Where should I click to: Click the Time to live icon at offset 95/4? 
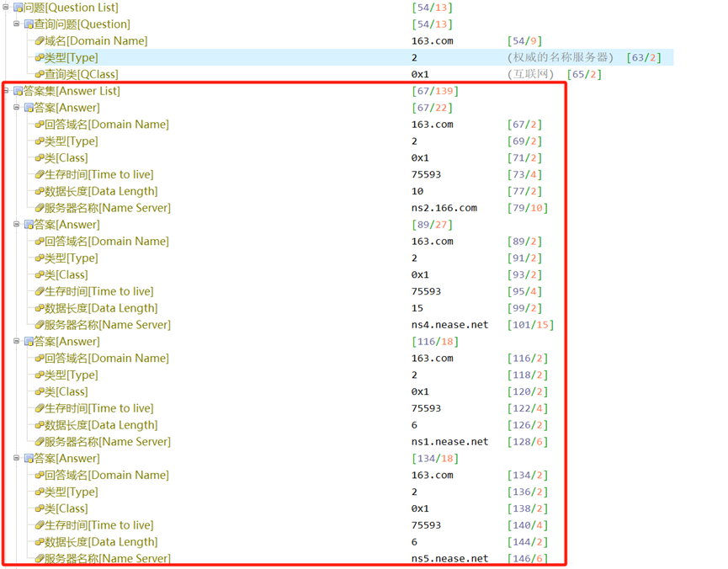click(40, 292)
